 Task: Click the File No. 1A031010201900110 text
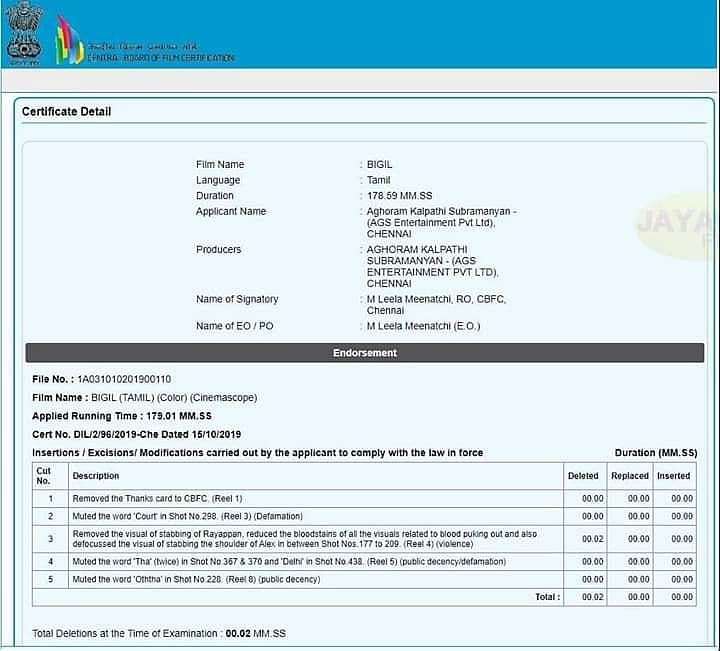[x=101, y=380]
